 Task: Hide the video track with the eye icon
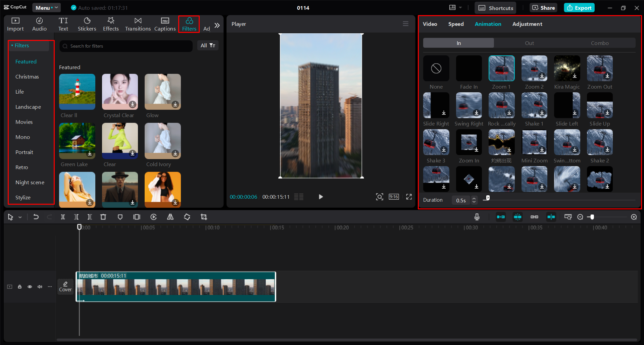(30, 287)
